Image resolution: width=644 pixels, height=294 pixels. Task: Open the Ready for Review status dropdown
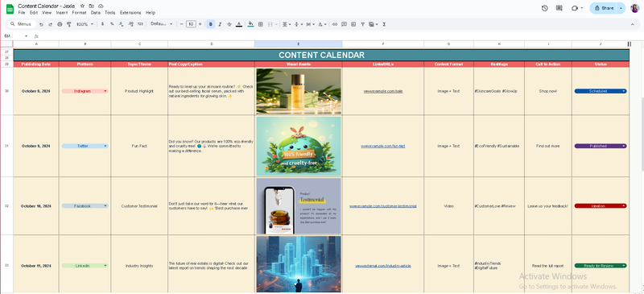pos(624,266)
